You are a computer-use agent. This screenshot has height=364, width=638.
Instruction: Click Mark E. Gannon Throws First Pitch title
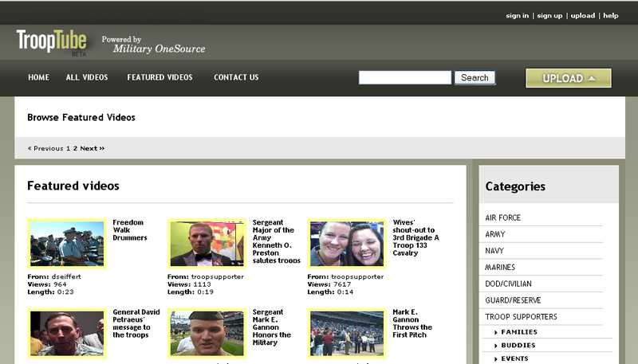point(412,323)
